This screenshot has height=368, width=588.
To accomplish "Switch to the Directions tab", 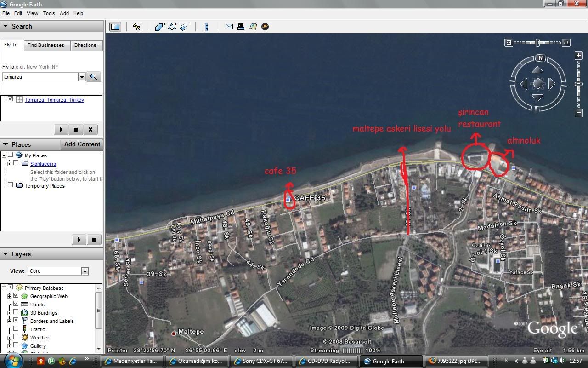I will click(x=85, y=45).
